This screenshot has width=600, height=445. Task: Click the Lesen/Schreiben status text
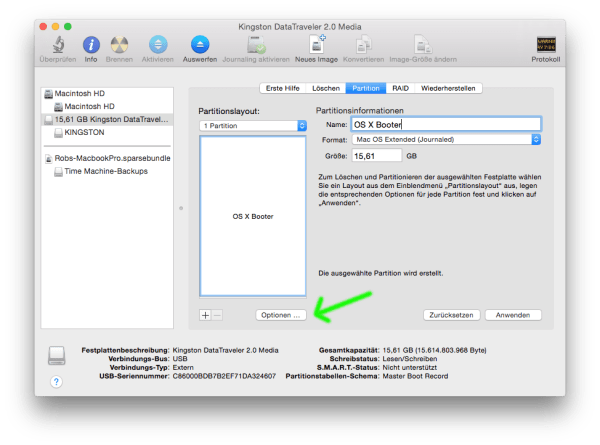click(x=410, y=359)
